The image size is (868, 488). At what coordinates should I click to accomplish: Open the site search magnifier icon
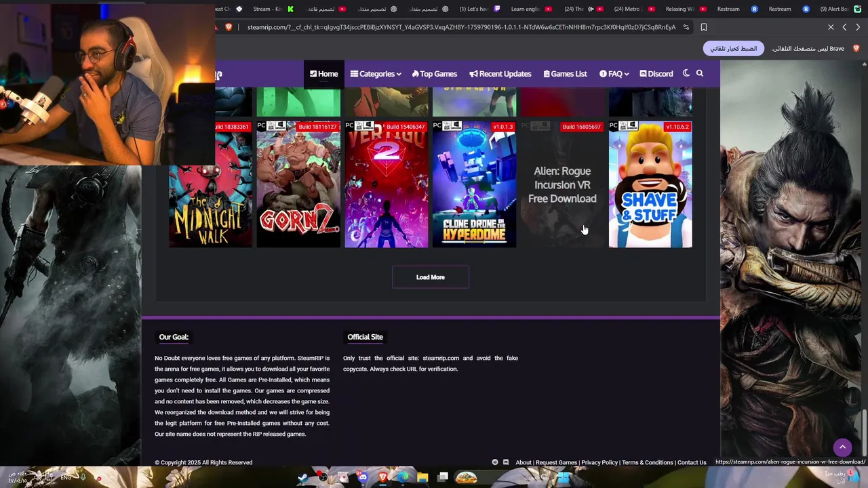point(700,74)
